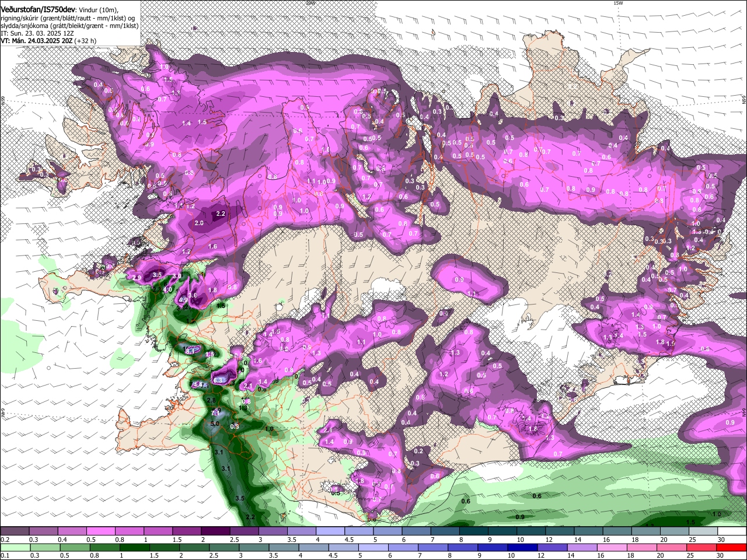Click the 'VT: Mán. 24.03.2025 20Z' valid time
Screen dimensions: 747x560
37,41
